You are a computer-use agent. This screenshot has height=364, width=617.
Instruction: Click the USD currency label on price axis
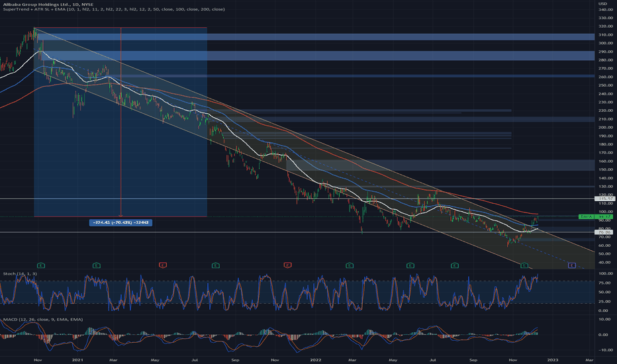pos(603,3)
